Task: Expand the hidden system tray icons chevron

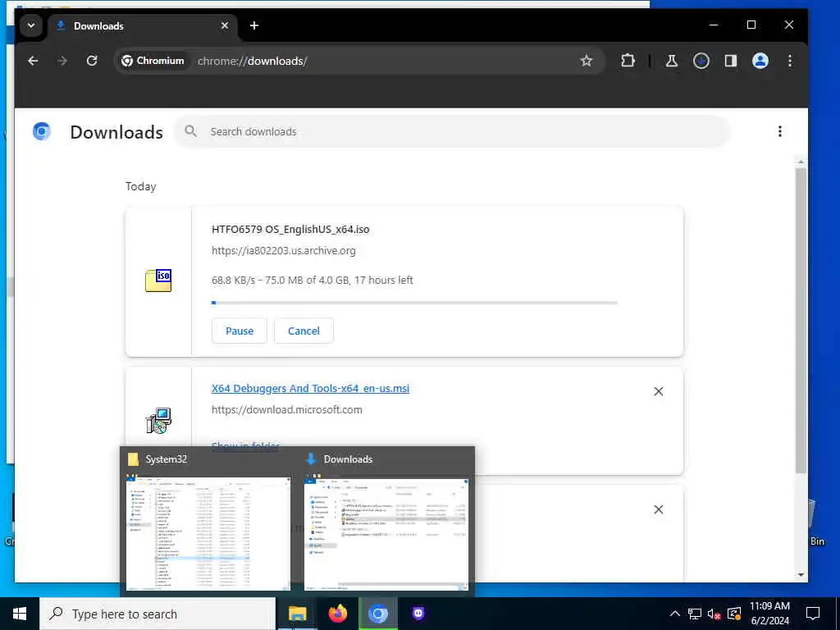Action: [x=675, y=614]
